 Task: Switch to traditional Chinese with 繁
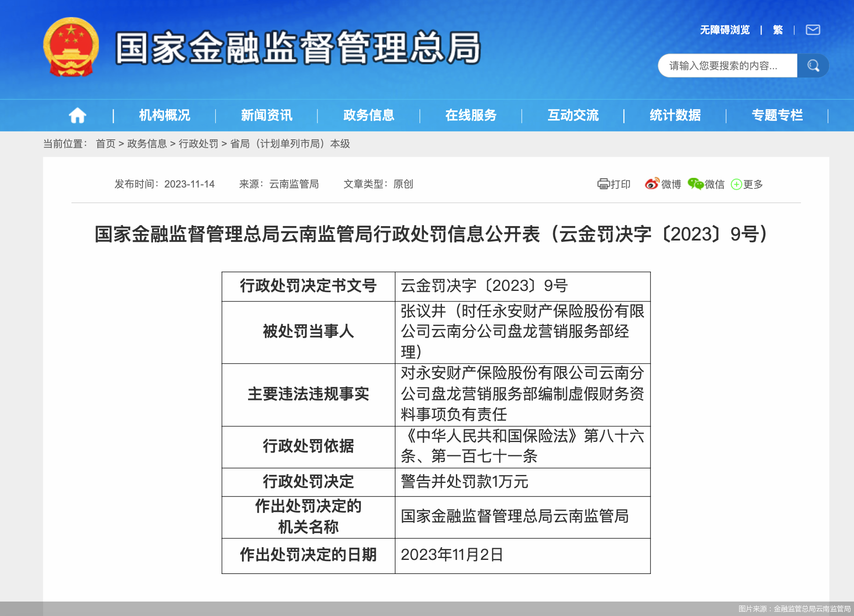(777, 30)
